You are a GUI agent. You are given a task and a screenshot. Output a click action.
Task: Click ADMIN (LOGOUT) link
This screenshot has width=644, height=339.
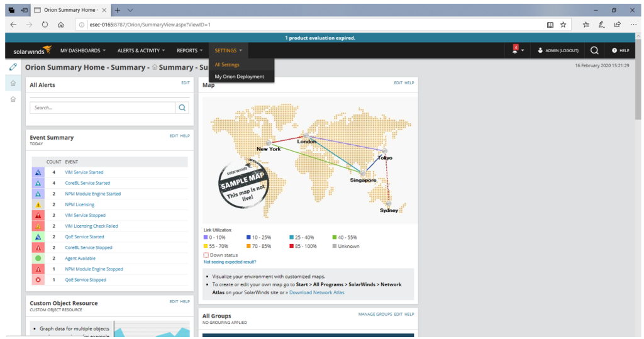[558, 50]
